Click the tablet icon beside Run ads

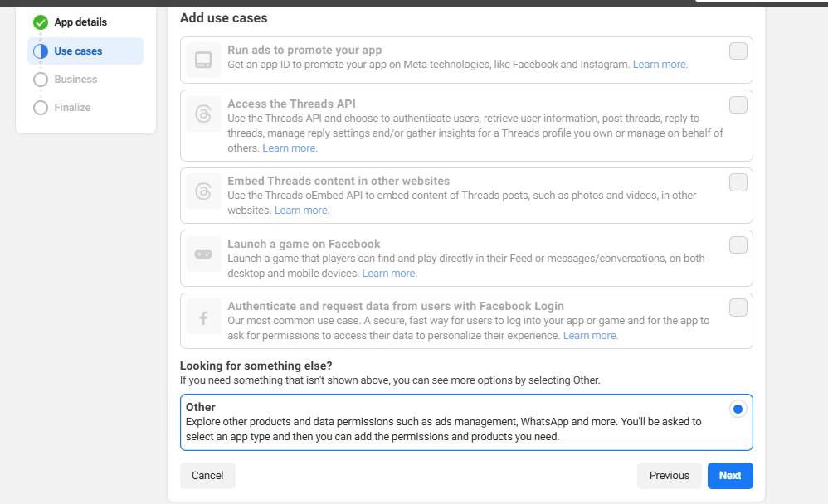(203, 60)
